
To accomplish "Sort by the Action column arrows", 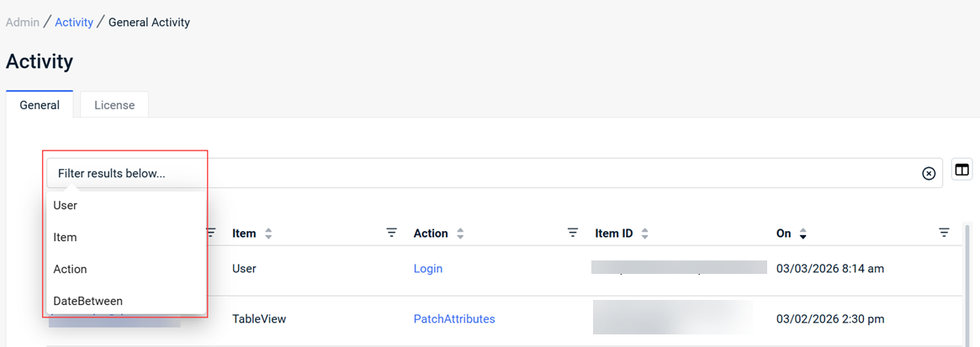I will 460,234.
